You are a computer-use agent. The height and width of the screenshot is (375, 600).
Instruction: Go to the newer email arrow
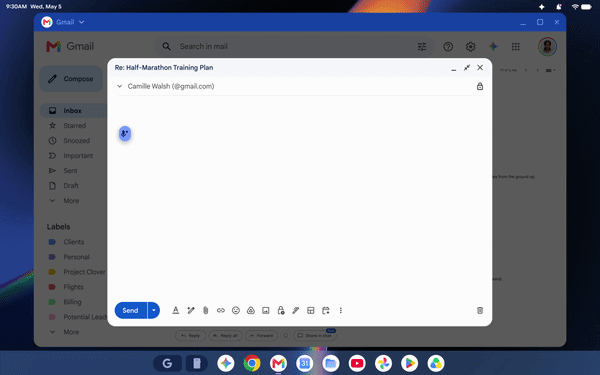click(x=526, y=70)
